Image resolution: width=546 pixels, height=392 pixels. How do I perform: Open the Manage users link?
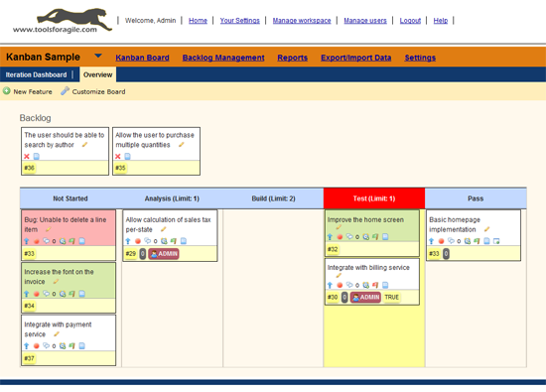(x=365, y=20)
